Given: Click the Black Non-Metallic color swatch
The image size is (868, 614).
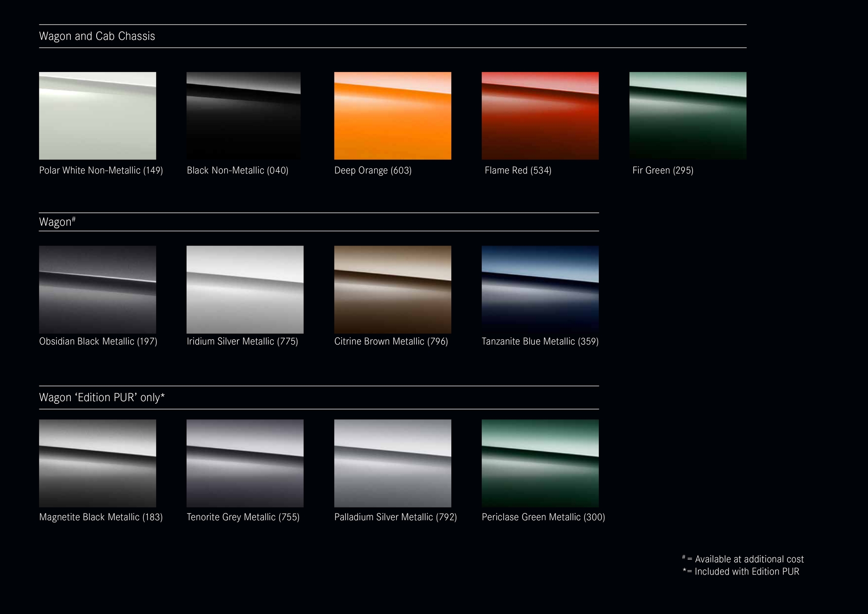Looking at the screenshot, I should tap(243, 116).
